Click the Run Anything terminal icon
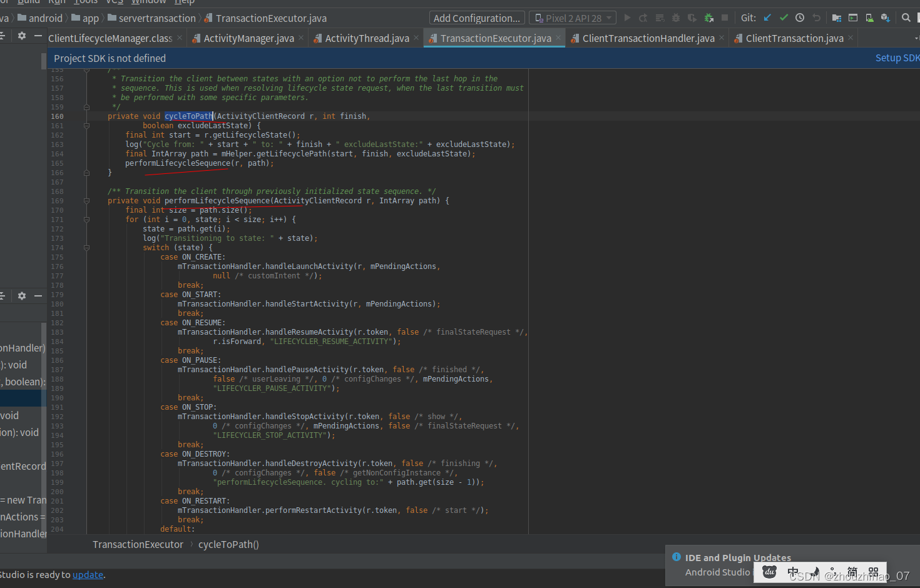This screenshot has width=920, height=588. [x=853, y=18]
